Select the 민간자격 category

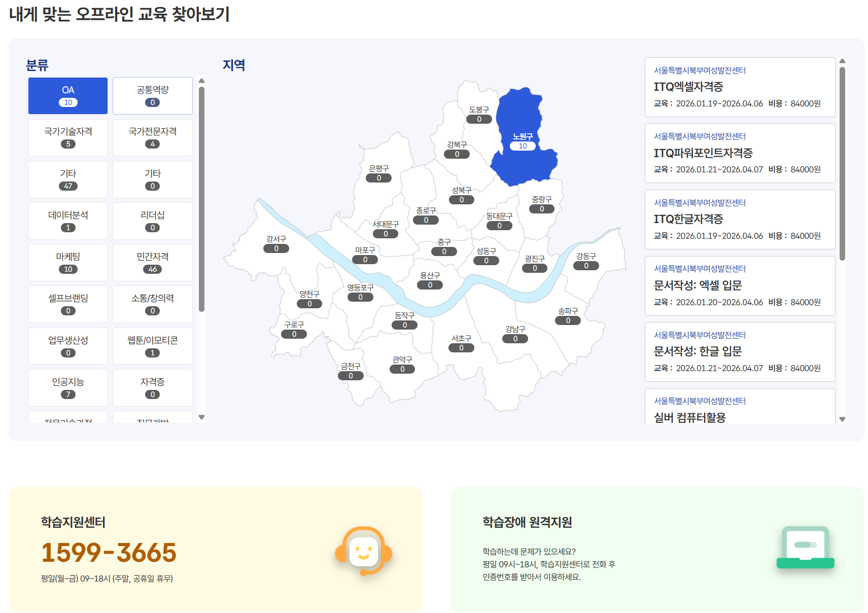(153, 263)
